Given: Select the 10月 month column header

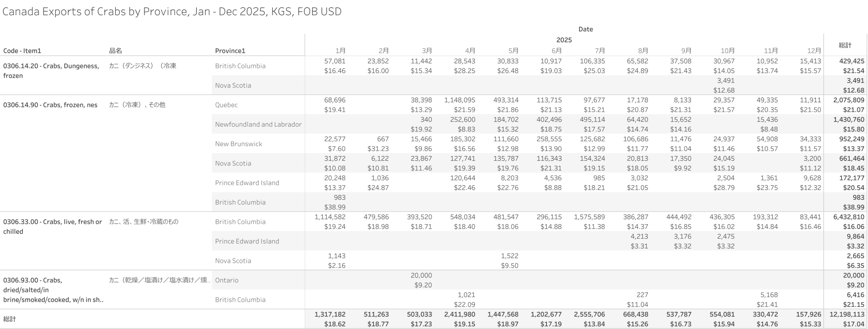Looking at the screenshot, I should coord(727,51).
